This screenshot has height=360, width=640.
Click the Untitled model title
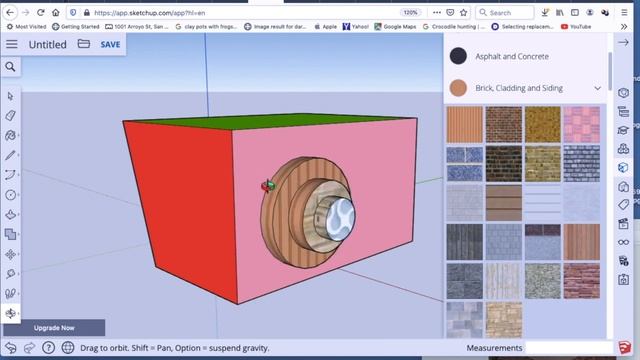tap(47, 44)
